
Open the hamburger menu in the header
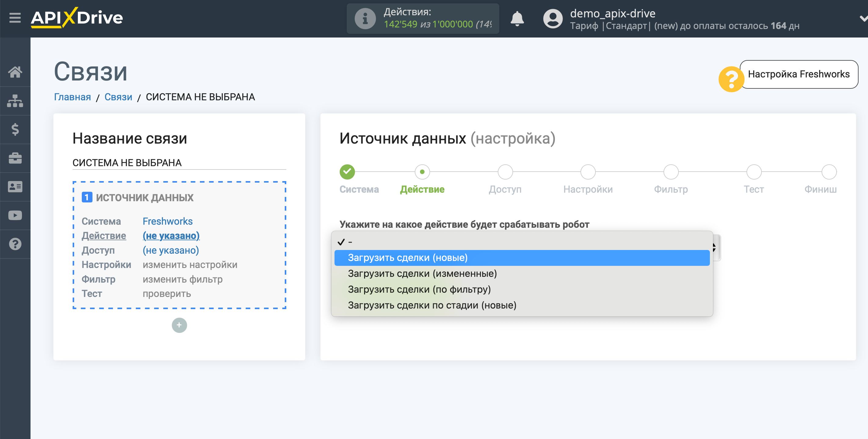pos(15,17)
